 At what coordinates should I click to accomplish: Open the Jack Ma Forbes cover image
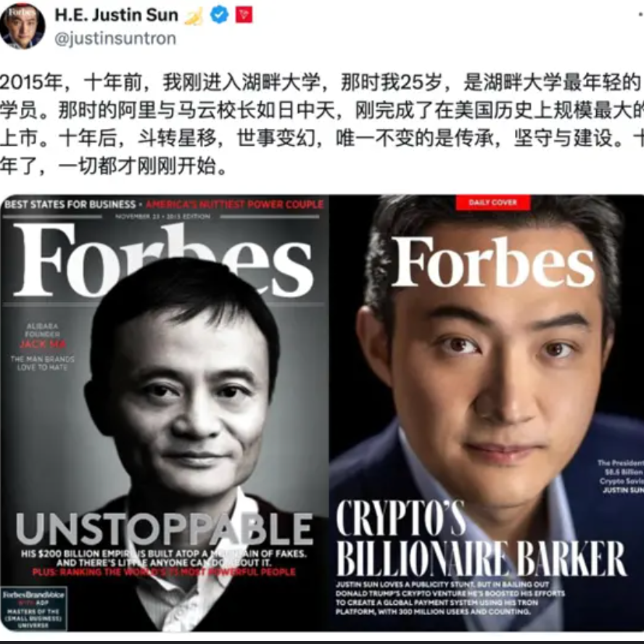(165, 413)
